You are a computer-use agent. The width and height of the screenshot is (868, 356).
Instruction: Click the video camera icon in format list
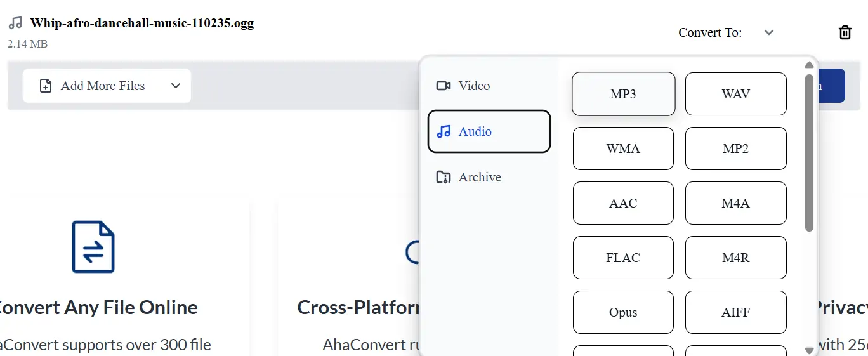point(444,86)
